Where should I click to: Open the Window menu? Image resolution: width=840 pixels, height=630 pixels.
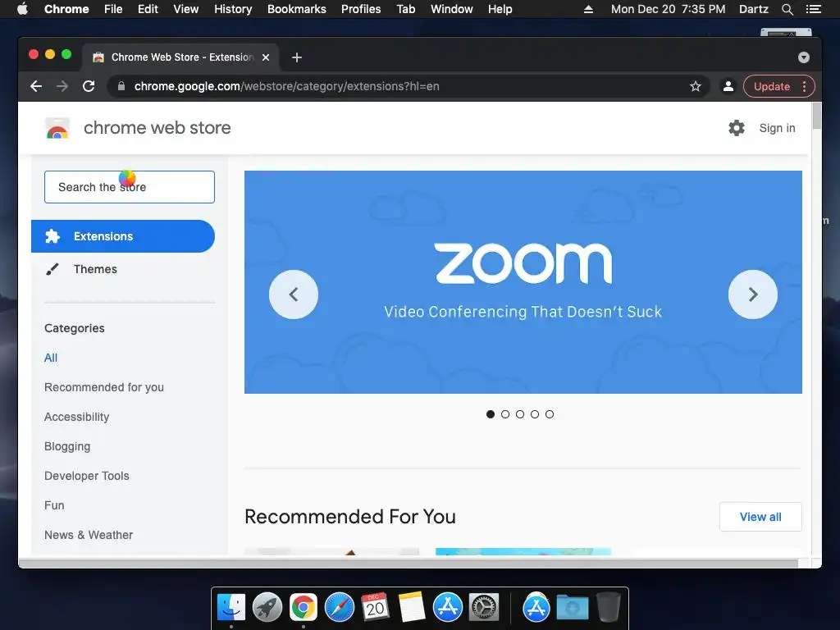click(x=452, y=9)
